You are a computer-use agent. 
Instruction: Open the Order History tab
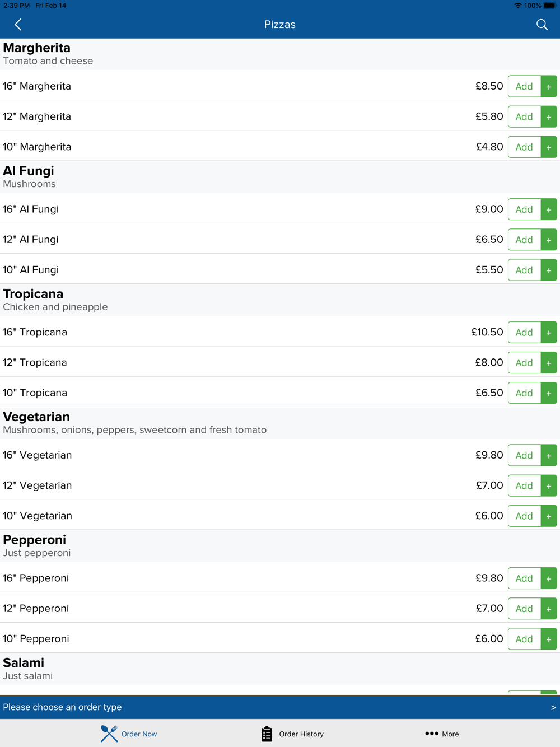point(292,734)
